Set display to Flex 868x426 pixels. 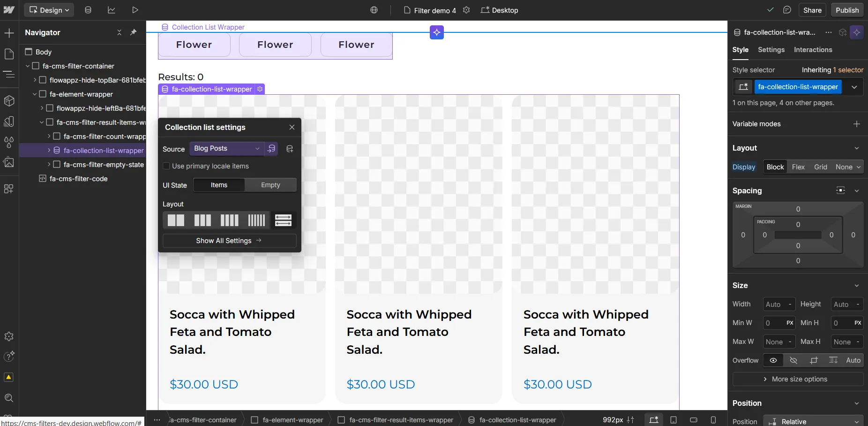[798, 167]
